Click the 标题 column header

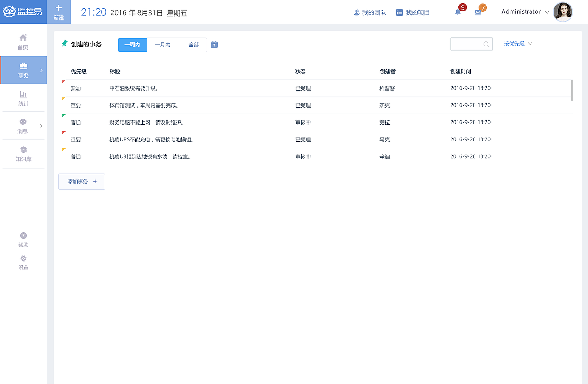click(115, 71)
